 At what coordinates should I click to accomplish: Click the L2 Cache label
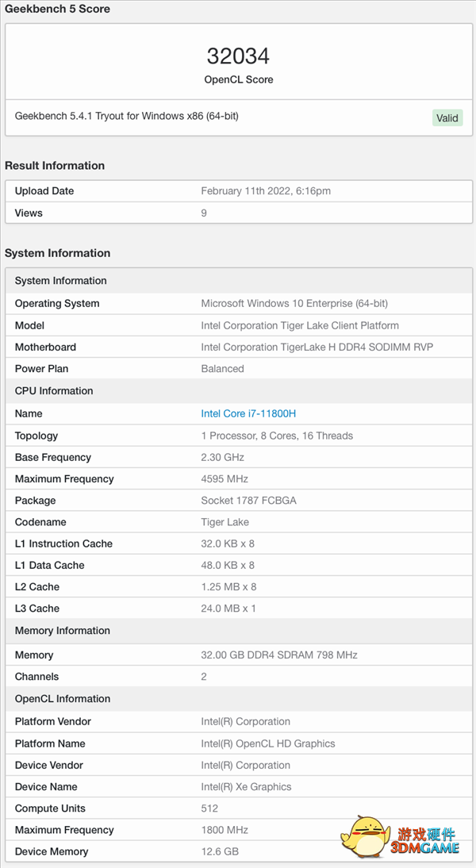tap(37, 587)
